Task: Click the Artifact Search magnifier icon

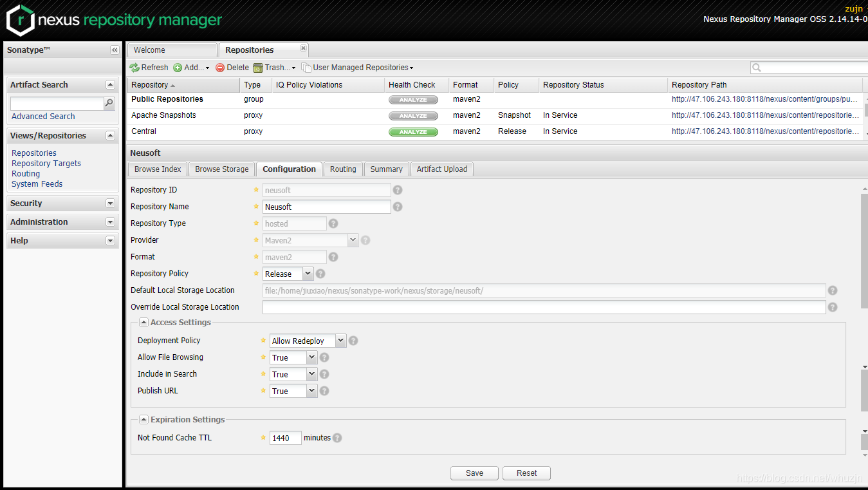Action: [109, 103]
